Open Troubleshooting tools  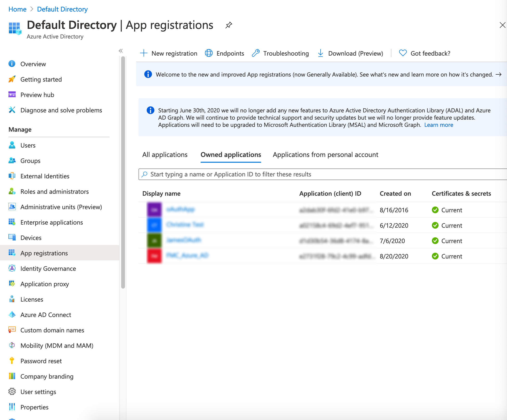[280, 53]
